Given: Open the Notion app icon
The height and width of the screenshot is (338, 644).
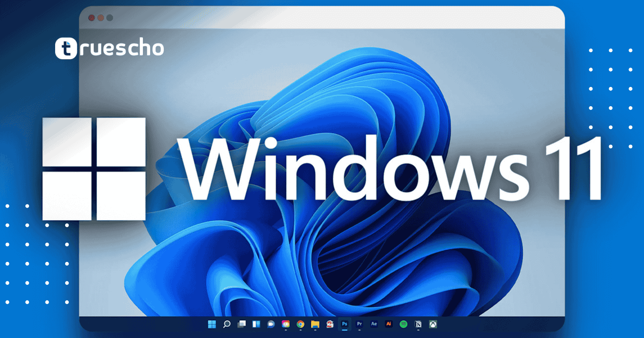Looking at the screenshot, I should (x=418, y=324).
